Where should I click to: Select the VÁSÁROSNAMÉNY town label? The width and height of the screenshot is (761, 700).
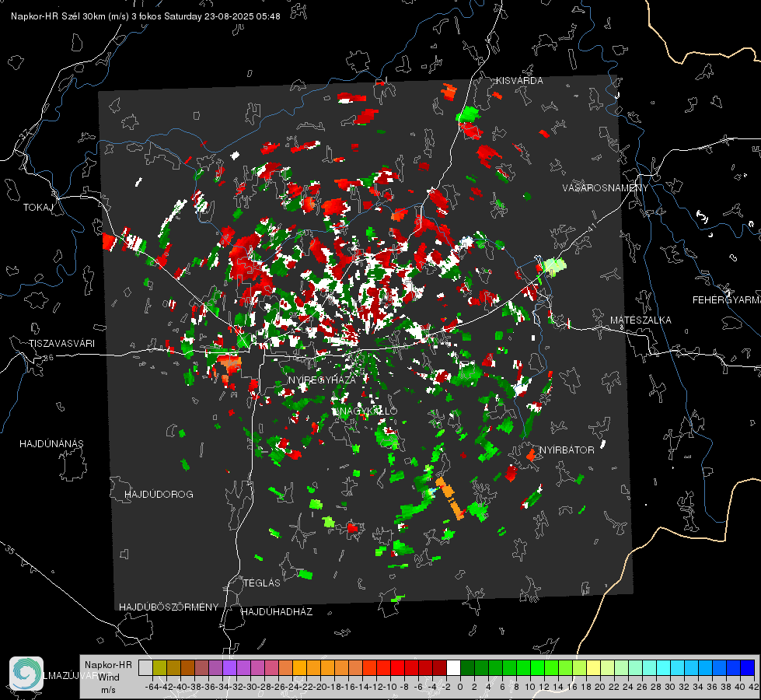tap(606, 187)
